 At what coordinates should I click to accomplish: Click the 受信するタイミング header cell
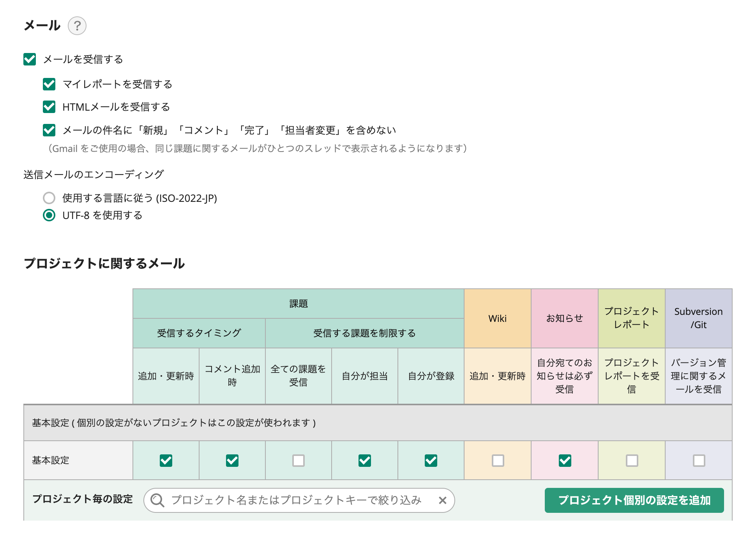(199, 333)
